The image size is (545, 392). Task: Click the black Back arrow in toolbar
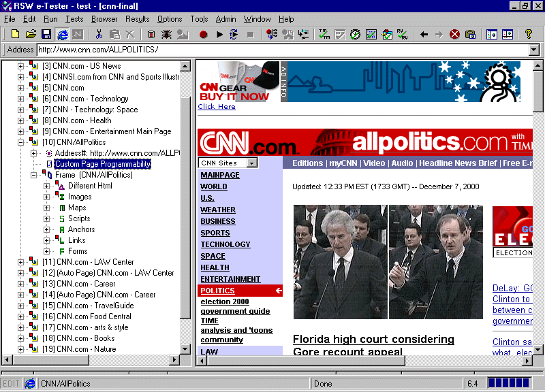click(x=424, y=34)
